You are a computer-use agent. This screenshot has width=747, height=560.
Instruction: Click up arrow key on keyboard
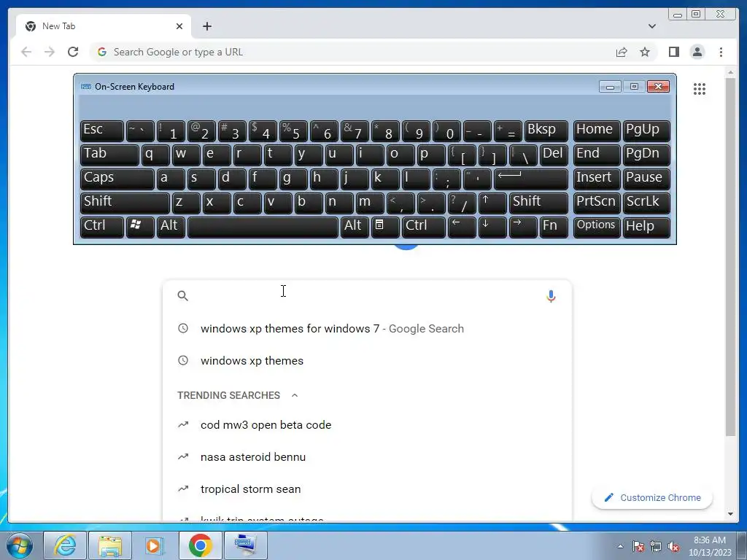click(x=492, y=202)
